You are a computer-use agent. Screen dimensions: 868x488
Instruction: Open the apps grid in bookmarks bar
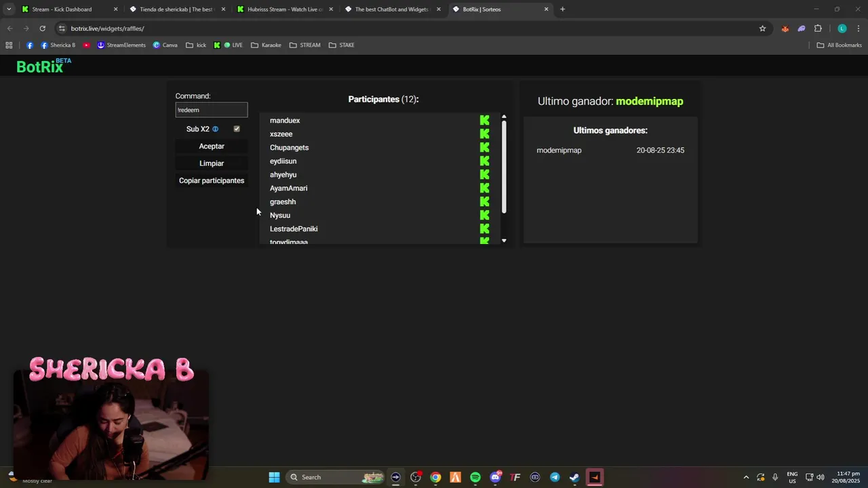pos(9,45)
